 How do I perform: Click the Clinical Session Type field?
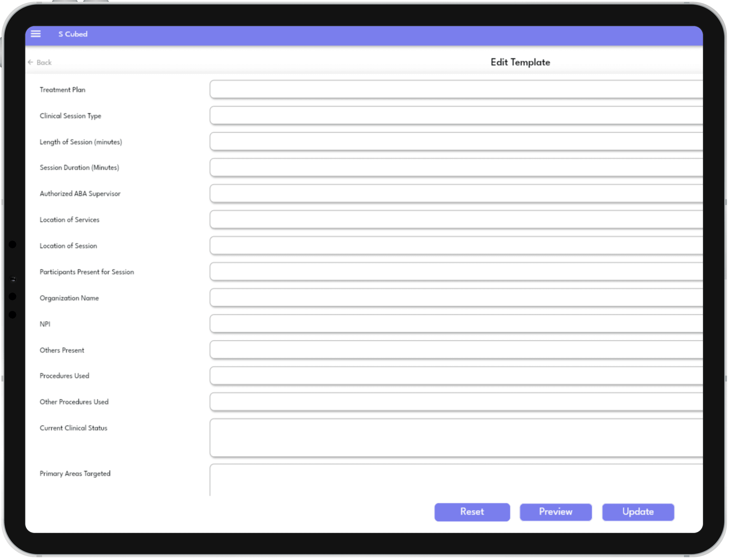coord(456,115)
